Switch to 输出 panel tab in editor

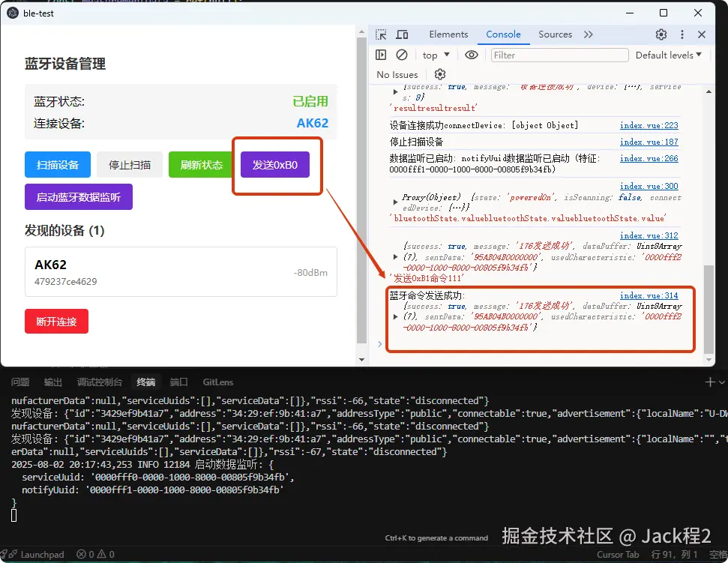point(53,382)
